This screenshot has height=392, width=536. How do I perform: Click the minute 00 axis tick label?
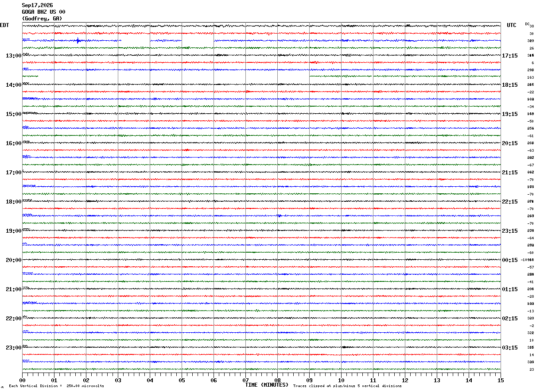tap(22, 380)
